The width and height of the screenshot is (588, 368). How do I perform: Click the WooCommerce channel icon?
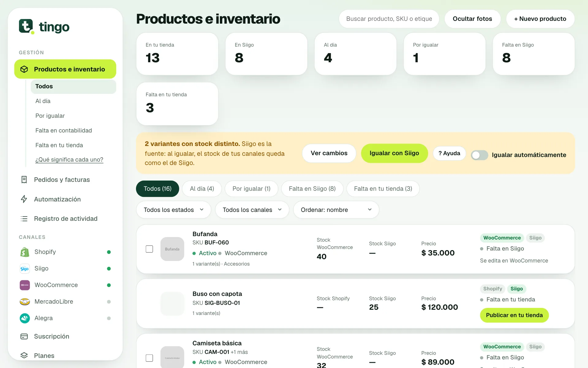coord(25,285)
